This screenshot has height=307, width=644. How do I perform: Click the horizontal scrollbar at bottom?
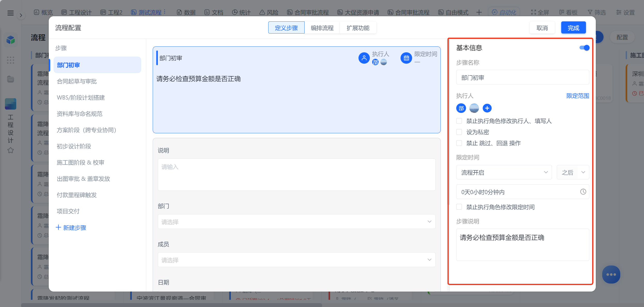[172, 305]
